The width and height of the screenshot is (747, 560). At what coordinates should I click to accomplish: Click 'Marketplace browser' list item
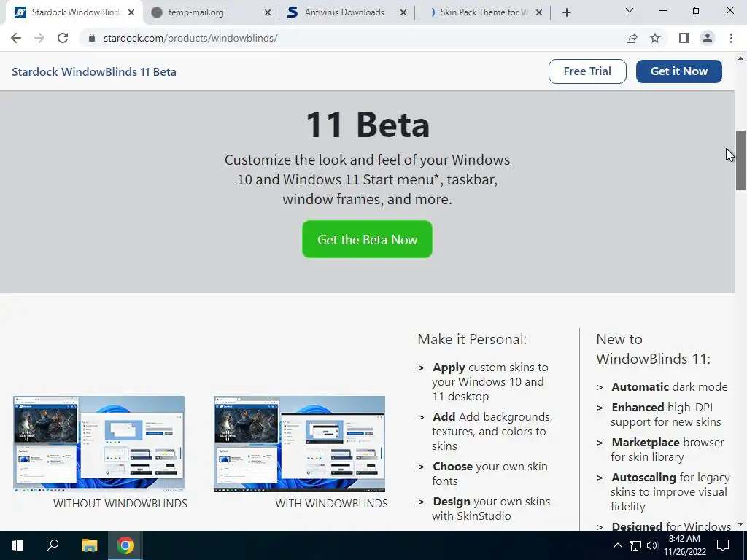point(667,449)
